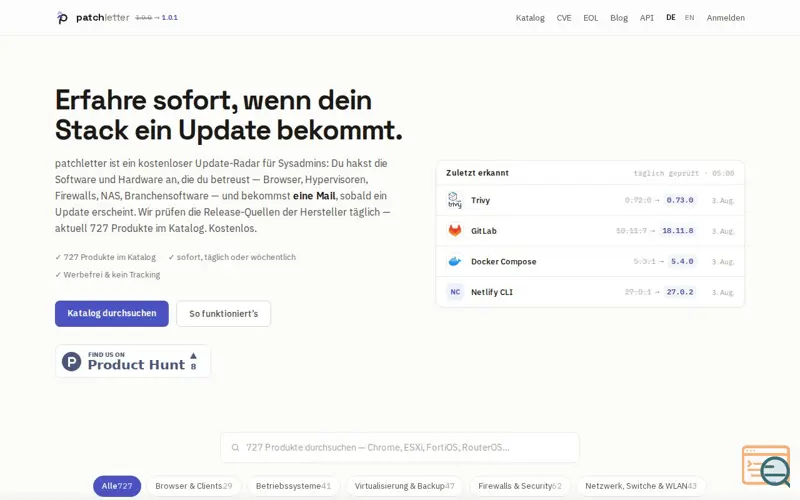Switch language to DE
The image size is (800, 500).
[x=670, y=17]
